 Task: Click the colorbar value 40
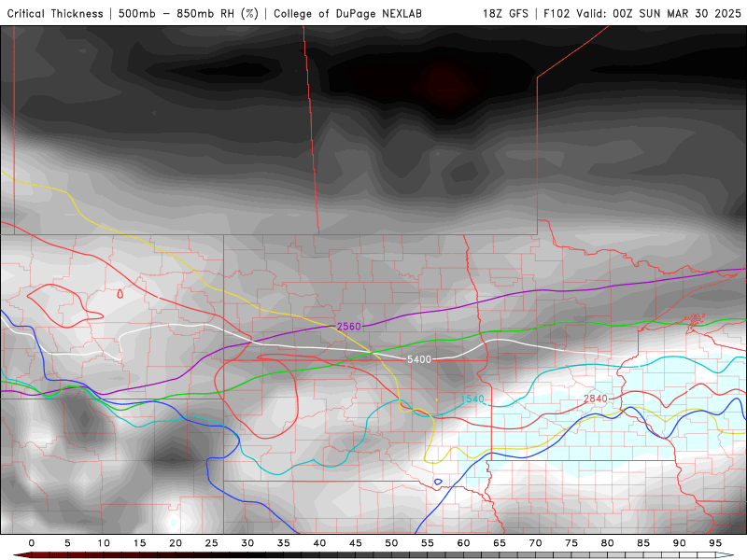click(319, 543)
